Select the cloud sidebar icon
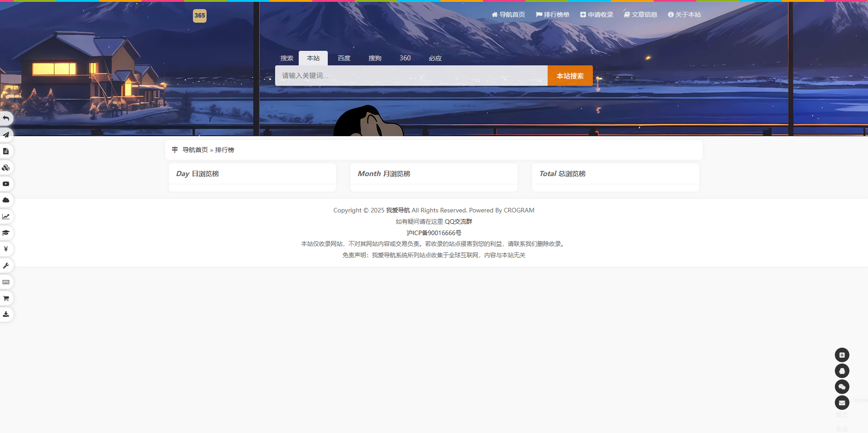Screen dimensions: 868x433 pyautogui.click(x=6, y=200)
